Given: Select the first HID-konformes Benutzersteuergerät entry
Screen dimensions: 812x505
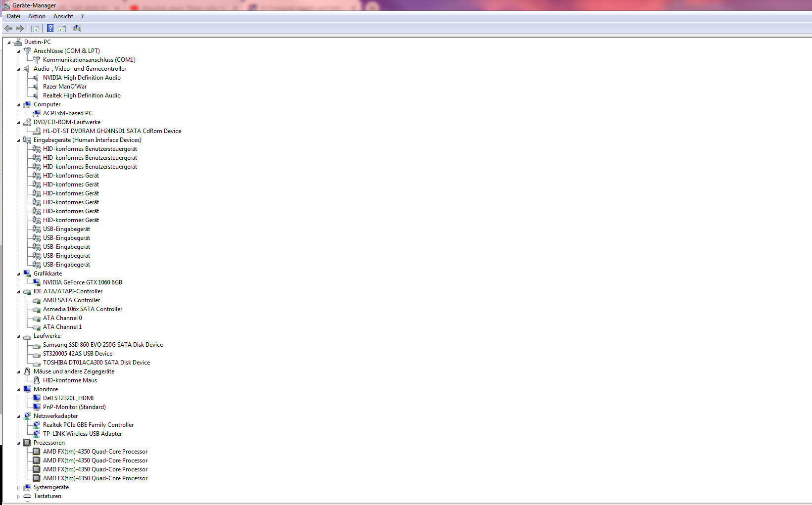Looking at the screenshot, I should tap(90, 149).
